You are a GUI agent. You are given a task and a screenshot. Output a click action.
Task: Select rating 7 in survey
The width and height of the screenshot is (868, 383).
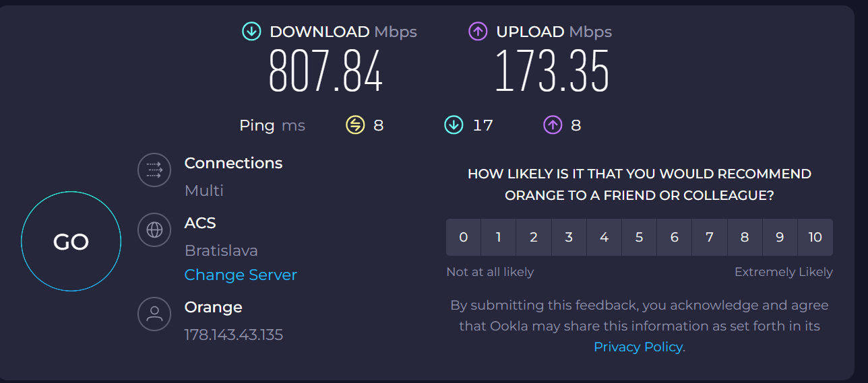click(709, 237)
